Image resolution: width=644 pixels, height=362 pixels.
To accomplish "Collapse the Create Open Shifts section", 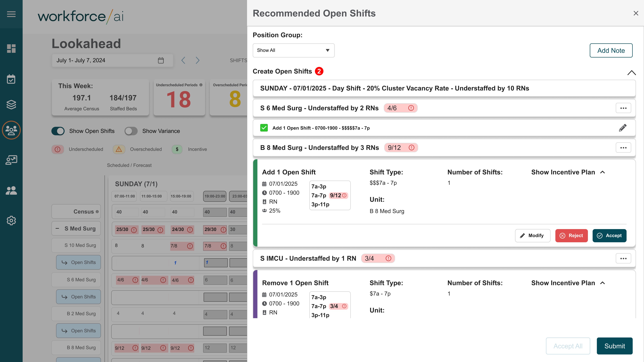I will [631, 72].
